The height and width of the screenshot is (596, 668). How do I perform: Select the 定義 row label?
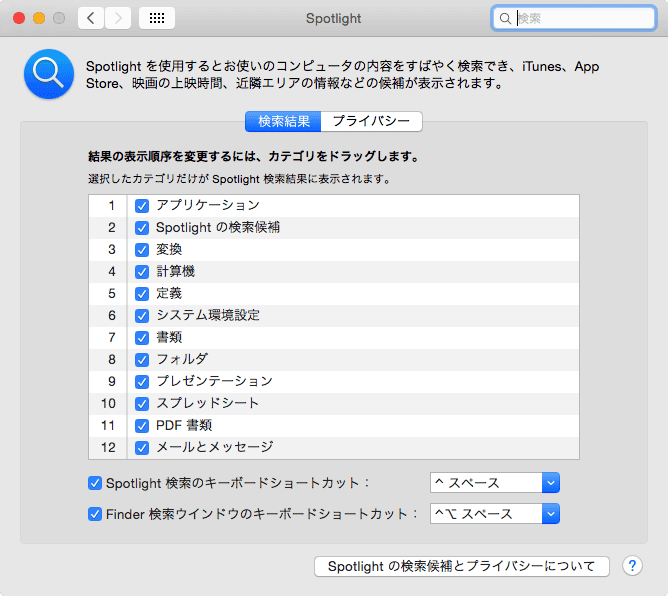(169, 294)
